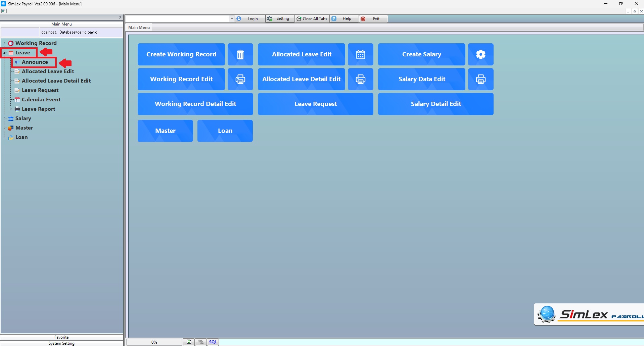Expand the Leave Report subtree arrow
The width and height of the screenshot is (644, 346).
(x=11, y=109)
